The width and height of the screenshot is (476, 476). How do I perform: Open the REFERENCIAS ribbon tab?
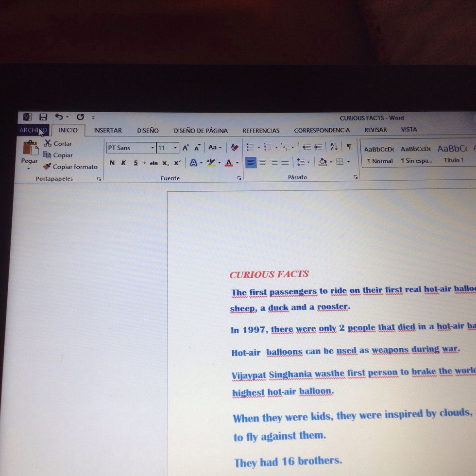click(x=261, y=130)
